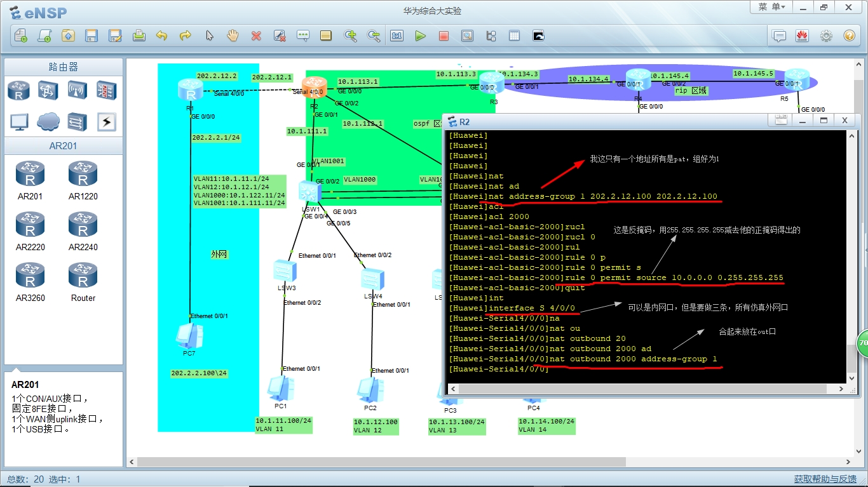Screen dimensions: 868x487
Task: Visit Huawei official site icon
Action: 803,36
